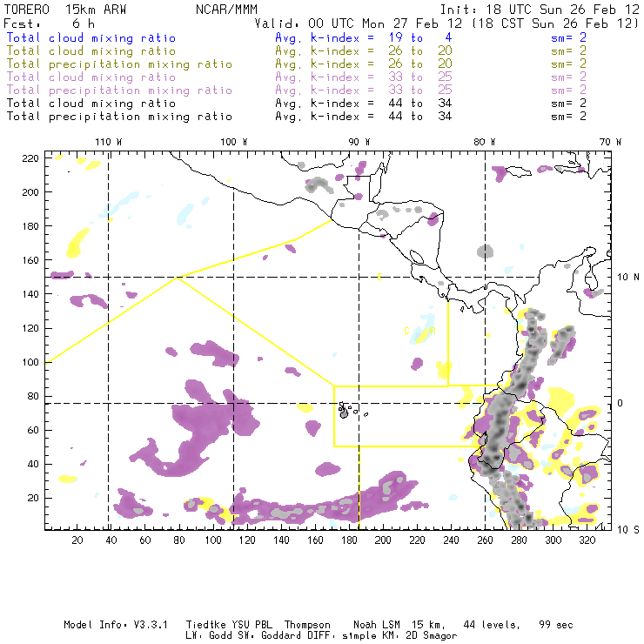Select the "90 W" longitude label
Image resolution: width=644 pixels, height=644 pixels.
[359, 142]
